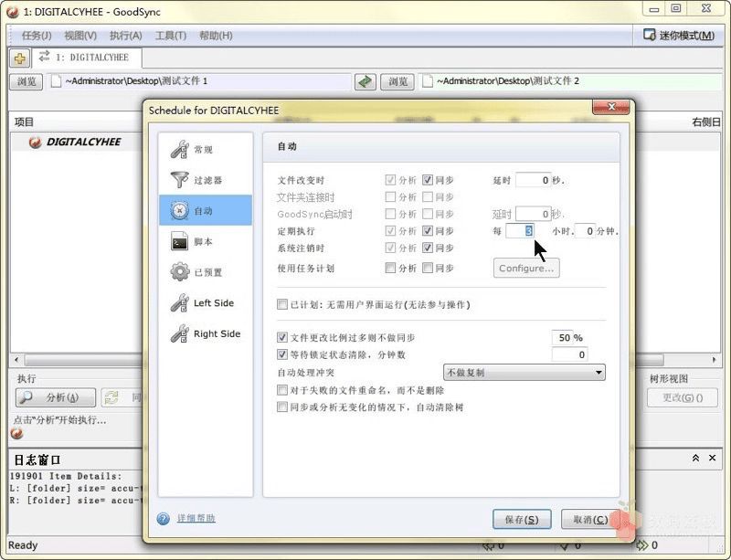Click the 保存(S) button

click(x=522, y=520)
